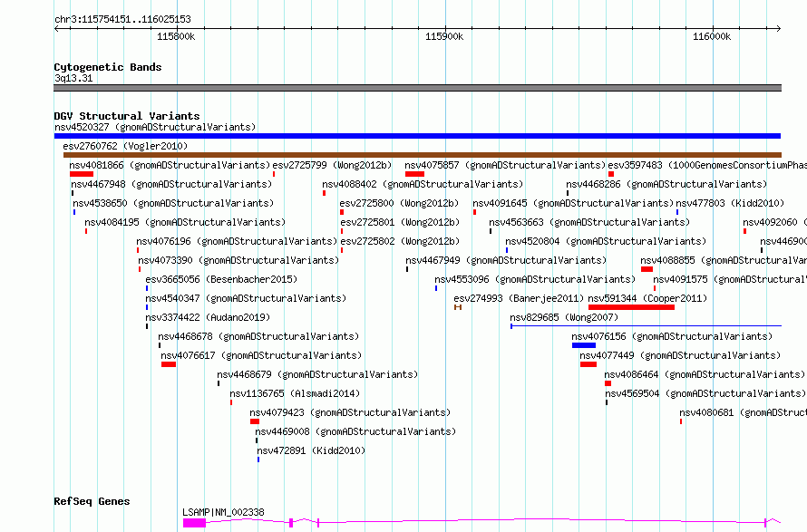Open nsv1136765 (Alsmadi2014) label
The image size is (807, 532).
(295, 393)
